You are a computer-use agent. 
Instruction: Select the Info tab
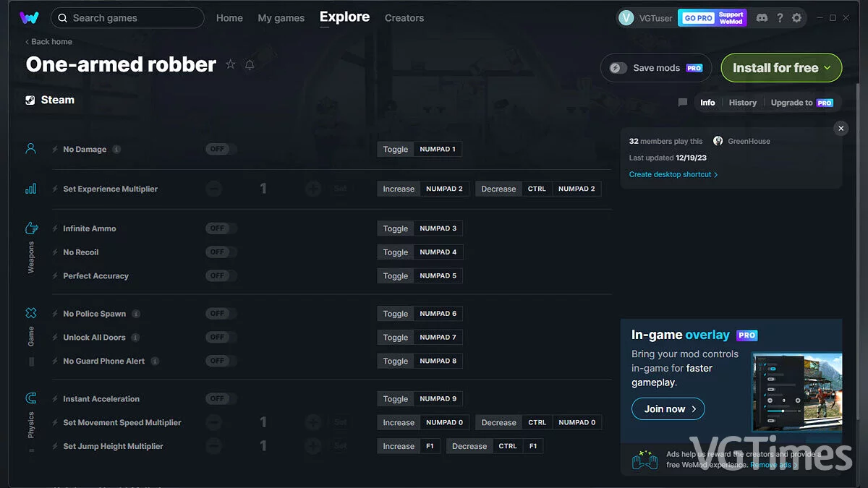pyautogui.click(x=707, y=103)
